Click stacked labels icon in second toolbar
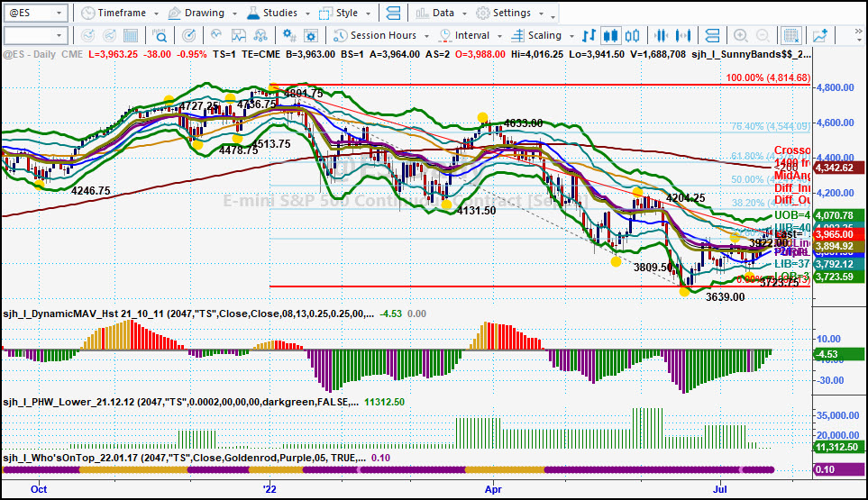The height and width of the screenshot is (500, 868). tap(712, 36)
